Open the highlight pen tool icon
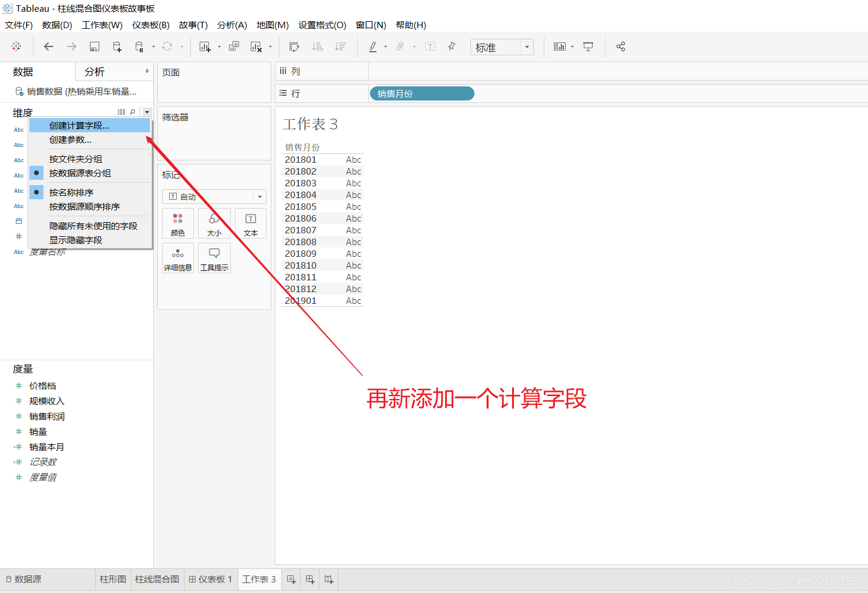This screenshot has width=868, height=593. [373, 46]
